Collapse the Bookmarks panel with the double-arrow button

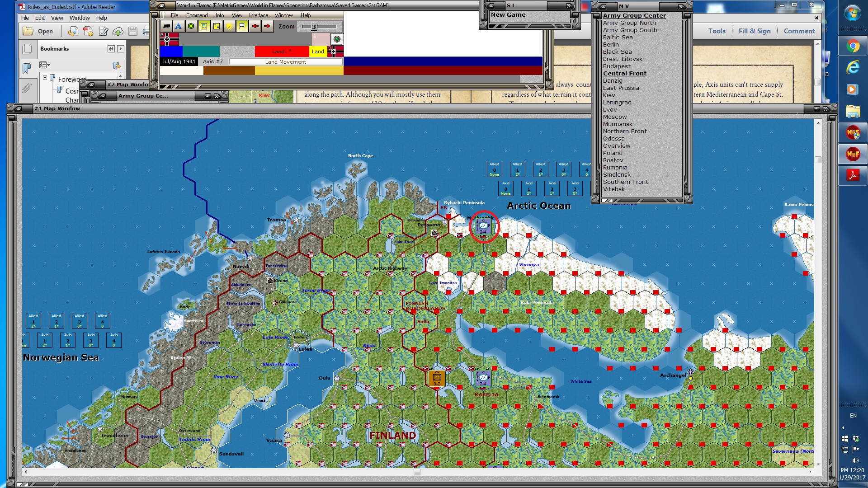(111, 49)
